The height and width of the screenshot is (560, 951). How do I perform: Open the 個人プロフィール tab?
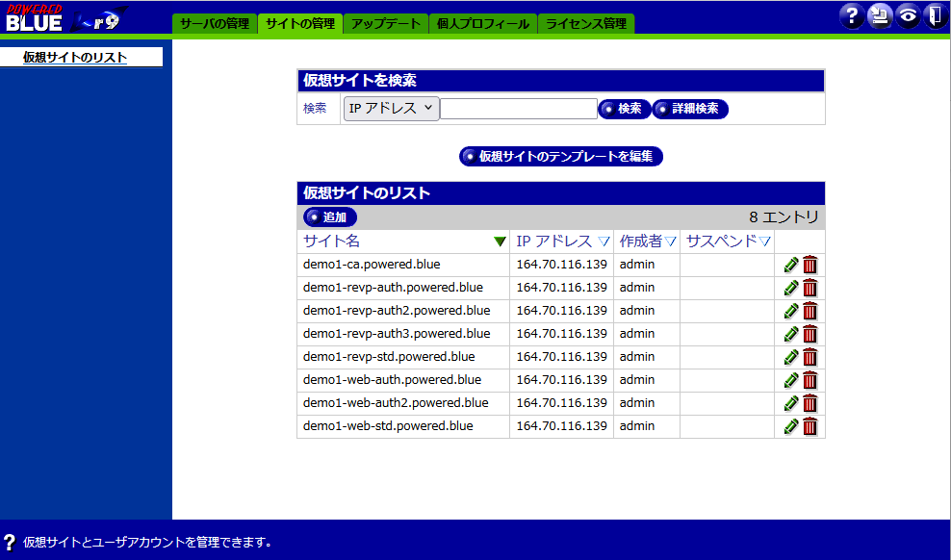483,24
